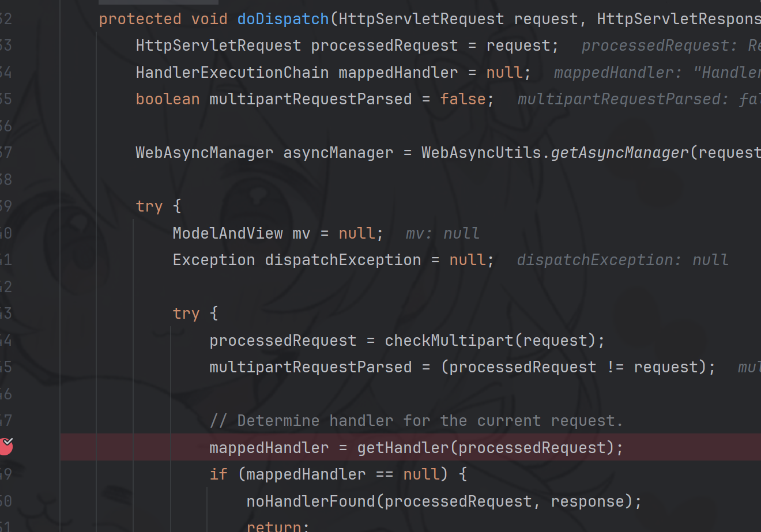Click the "dispatchException: null" inline hint
The height and width of the screenshot is (532, 761).
click(622, 260)
